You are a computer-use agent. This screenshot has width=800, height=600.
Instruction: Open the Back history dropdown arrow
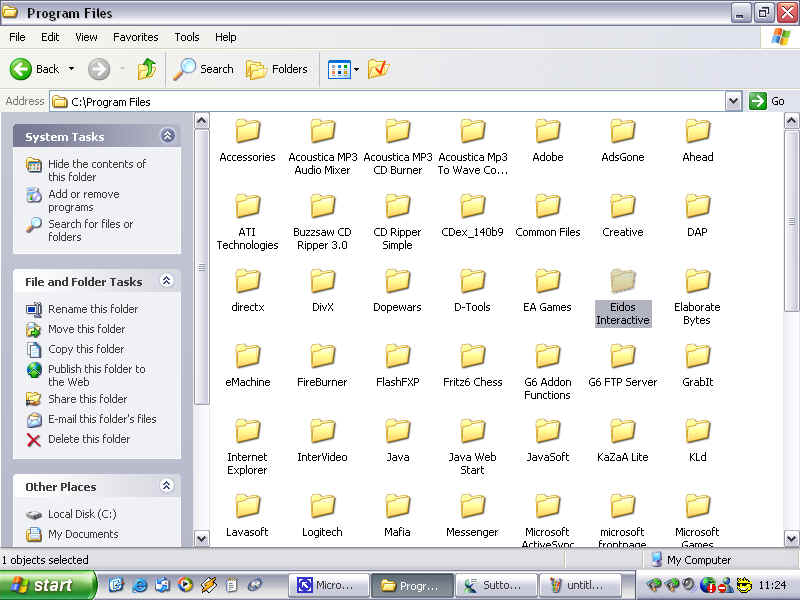pos(71,68)
